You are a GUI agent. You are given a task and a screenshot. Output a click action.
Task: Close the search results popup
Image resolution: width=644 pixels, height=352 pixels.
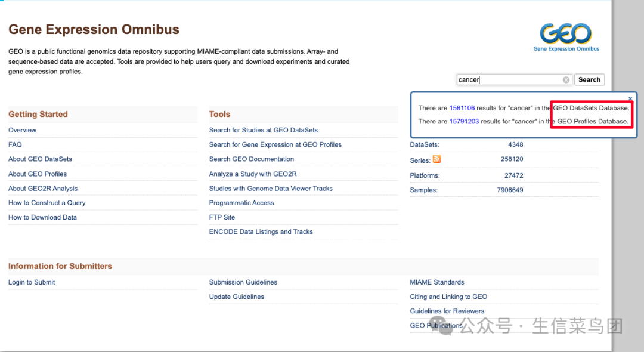coord(630,98)
